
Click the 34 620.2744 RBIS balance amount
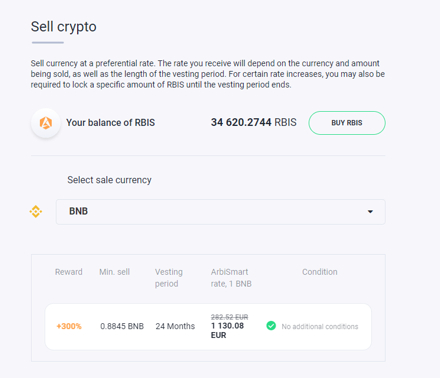pyautogui.click(x=253, y=122)
